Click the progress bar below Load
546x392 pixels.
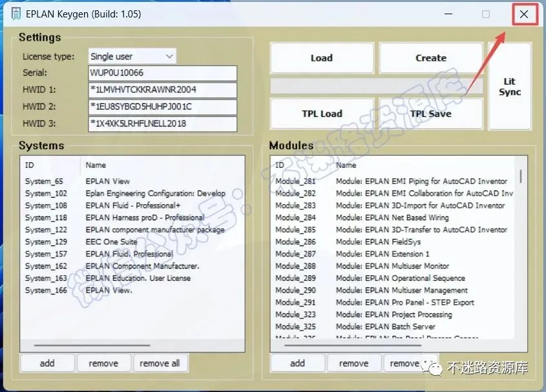pyautogui.click(x=377, y=86)
